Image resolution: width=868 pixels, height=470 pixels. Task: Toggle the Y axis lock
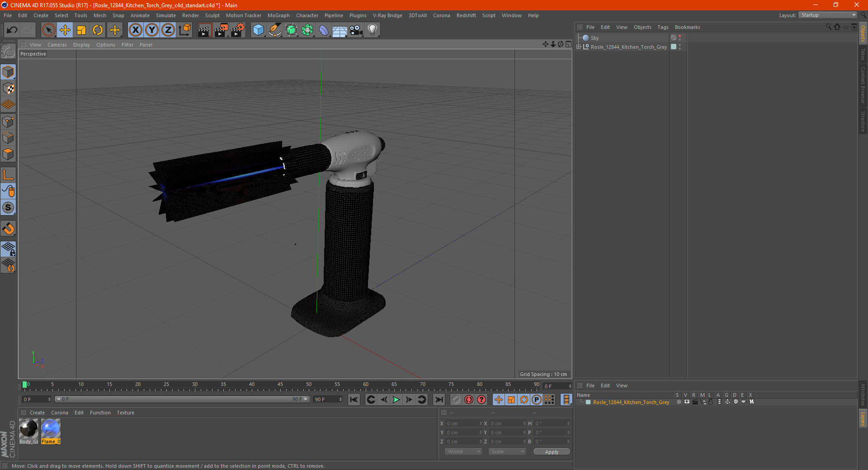coord(152,30)
